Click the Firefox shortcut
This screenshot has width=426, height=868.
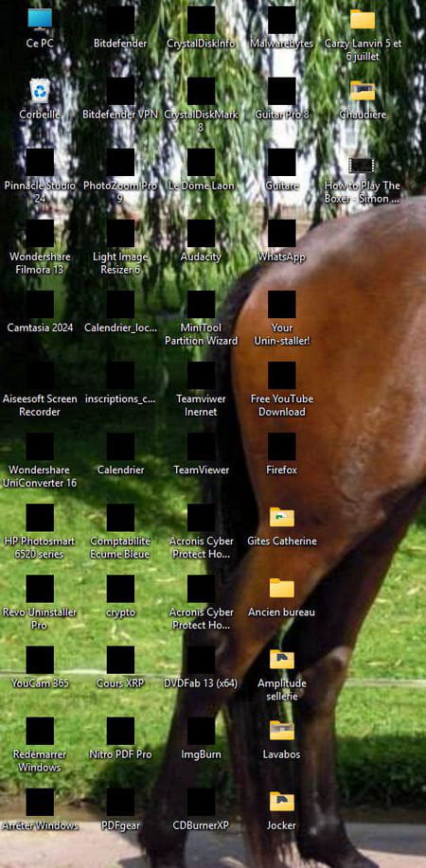(281, 447)
